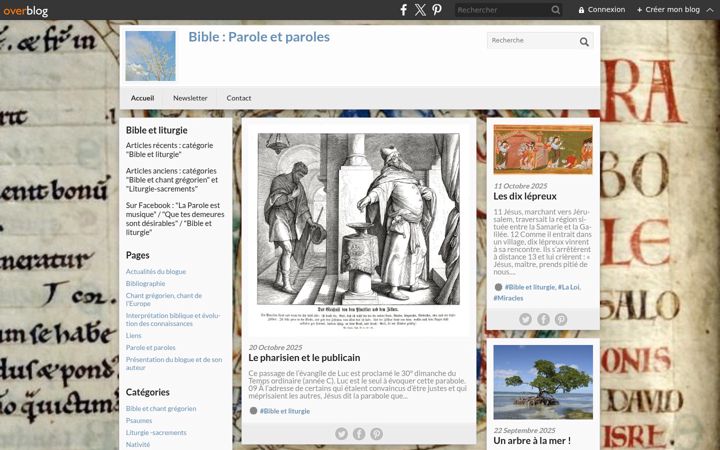Open Liturgie -sacrements category
This screenshot has height=450, width=720.
156,433
